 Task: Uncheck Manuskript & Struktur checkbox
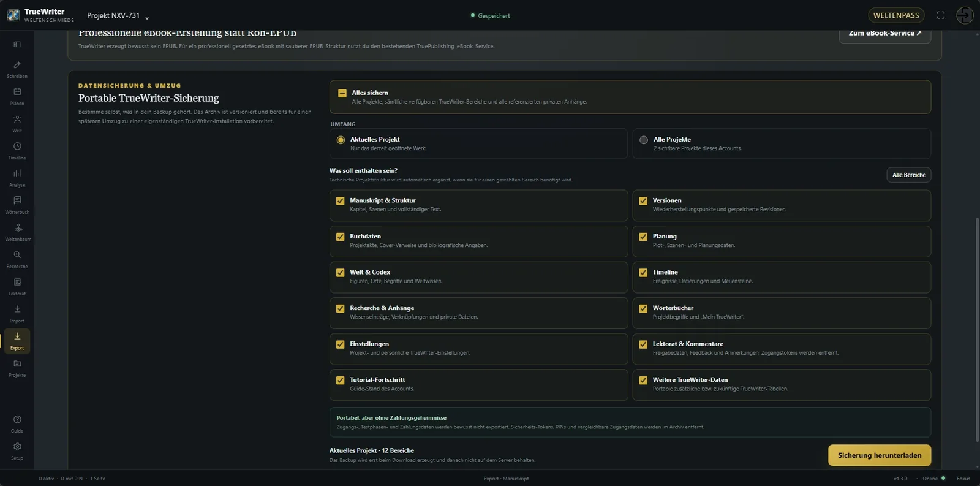pyautogui.click(x=340, y=200)
